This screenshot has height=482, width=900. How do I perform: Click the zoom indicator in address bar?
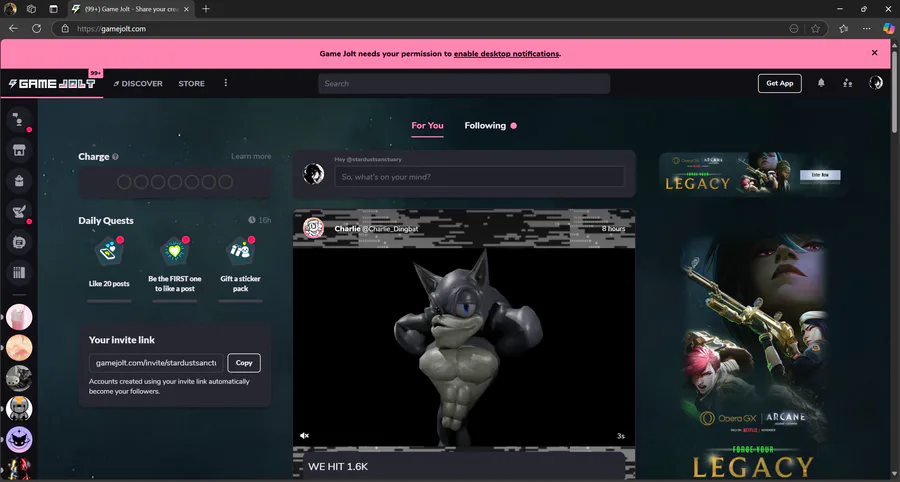(x=794, y=28)
